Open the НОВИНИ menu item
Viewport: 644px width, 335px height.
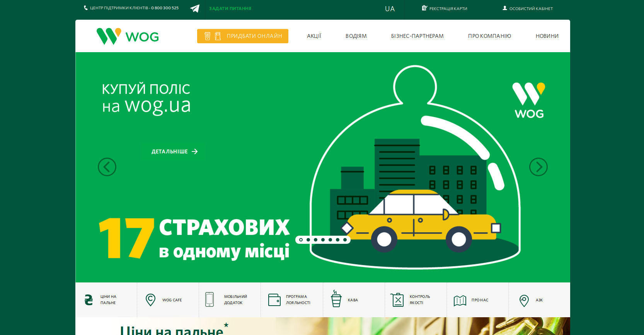pos(547,36)
